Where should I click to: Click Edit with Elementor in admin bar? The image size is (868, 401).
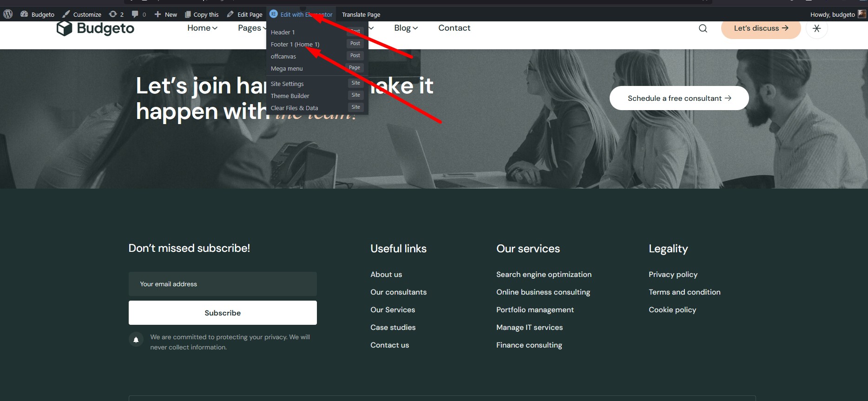301,14
